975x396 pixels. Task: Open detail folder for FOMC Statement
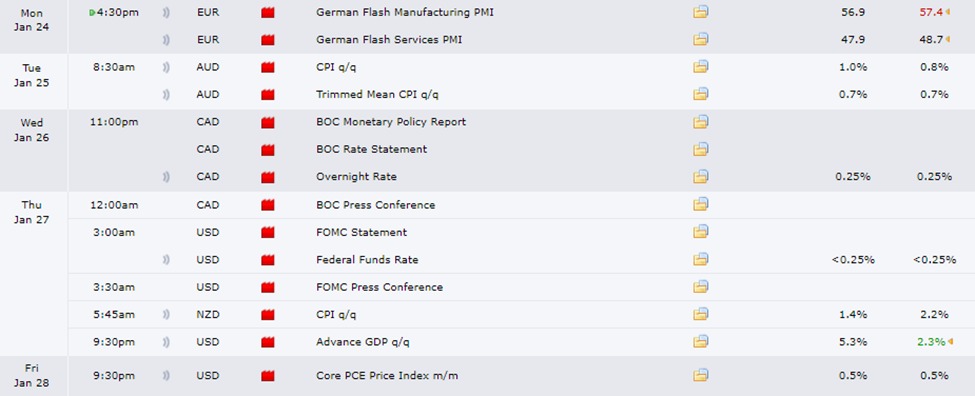coord(701,233)
